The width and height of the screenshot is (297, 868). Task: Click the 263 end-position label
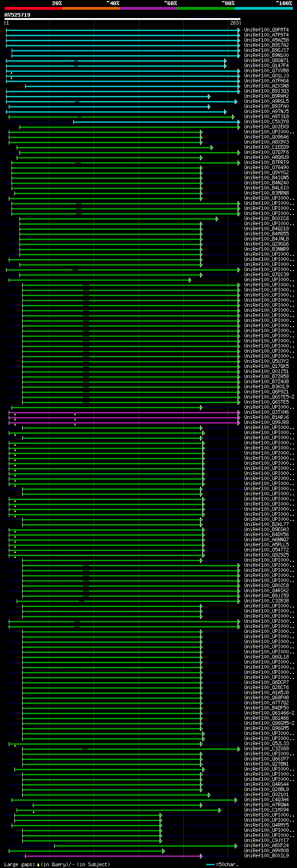[234, 23]
